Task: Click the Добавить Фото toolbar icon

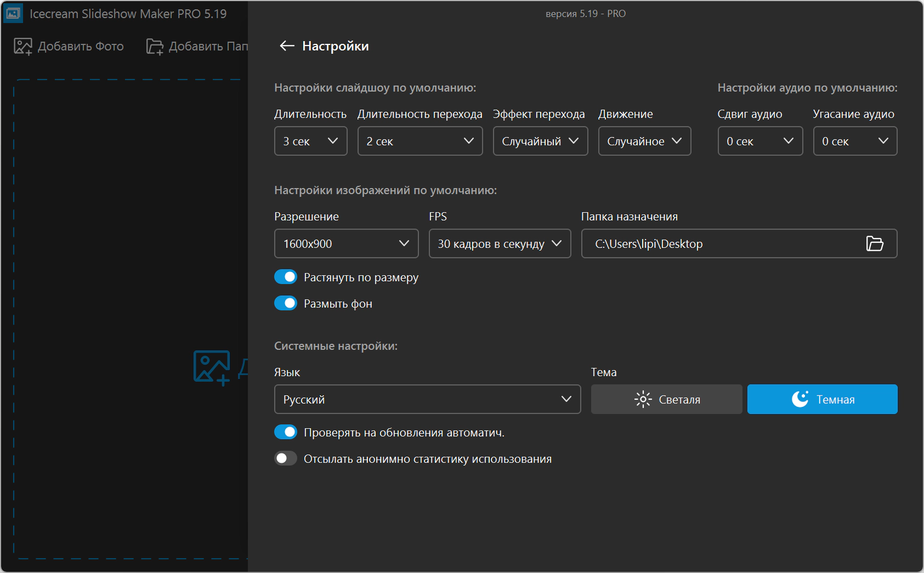Action: (x=23, y=47)
